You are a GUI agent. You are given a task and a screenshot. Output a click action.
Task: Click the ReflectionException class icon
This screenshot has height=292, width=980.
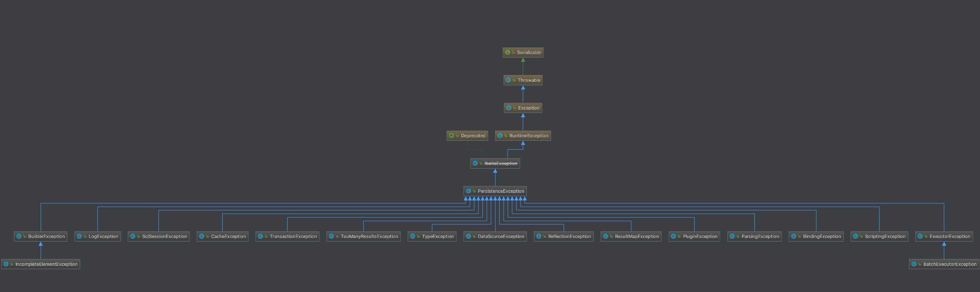coord(539,236)
